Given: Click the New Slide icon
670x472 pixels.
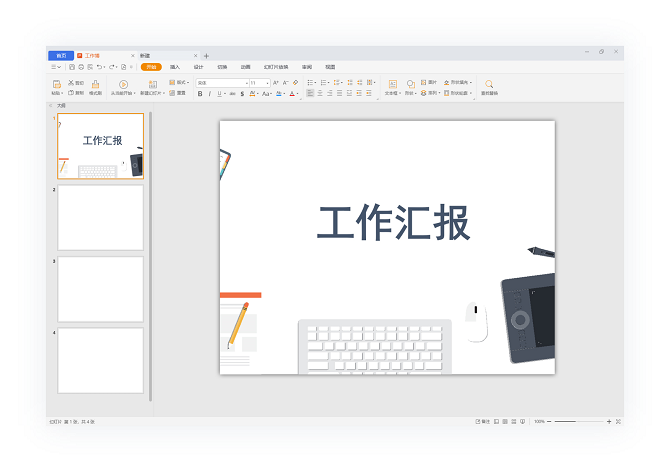Looking at the screenshot, I should 153,85.
